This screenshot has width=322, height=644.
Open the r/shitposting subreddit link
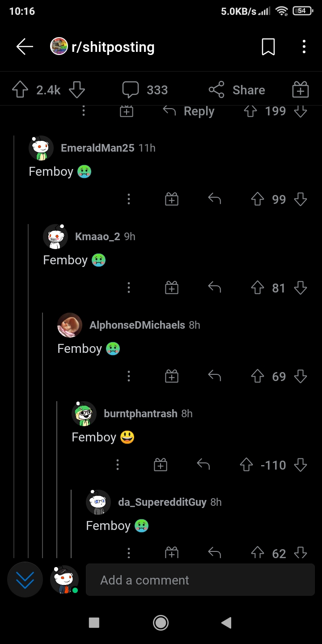click(113, 47)
